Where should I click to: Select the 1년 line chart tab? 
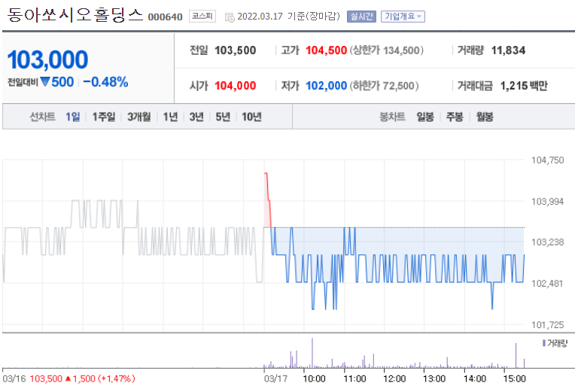click(170, 117)
